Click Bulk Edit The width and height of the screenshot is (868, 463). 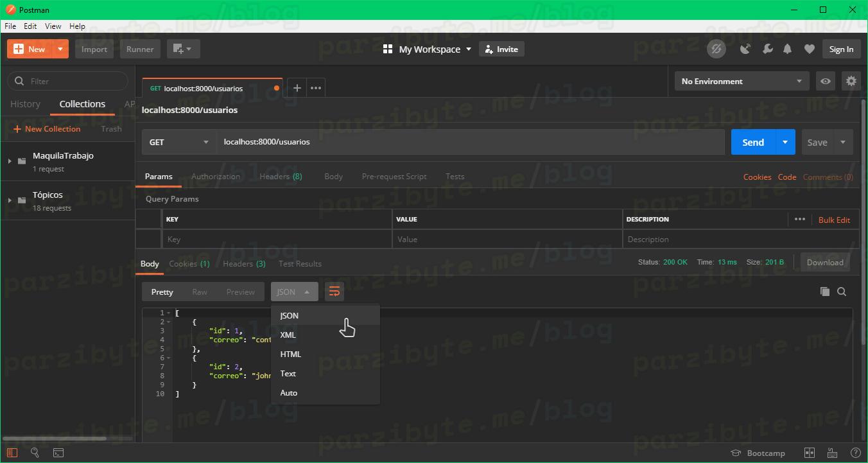point(834,220)
